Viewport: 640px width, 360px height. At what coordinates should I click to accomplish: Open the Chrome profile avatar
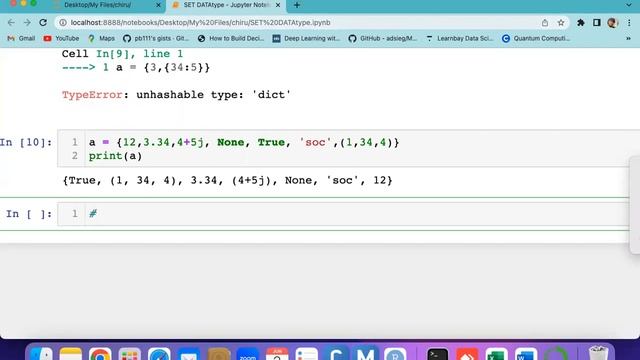[612, 23]
